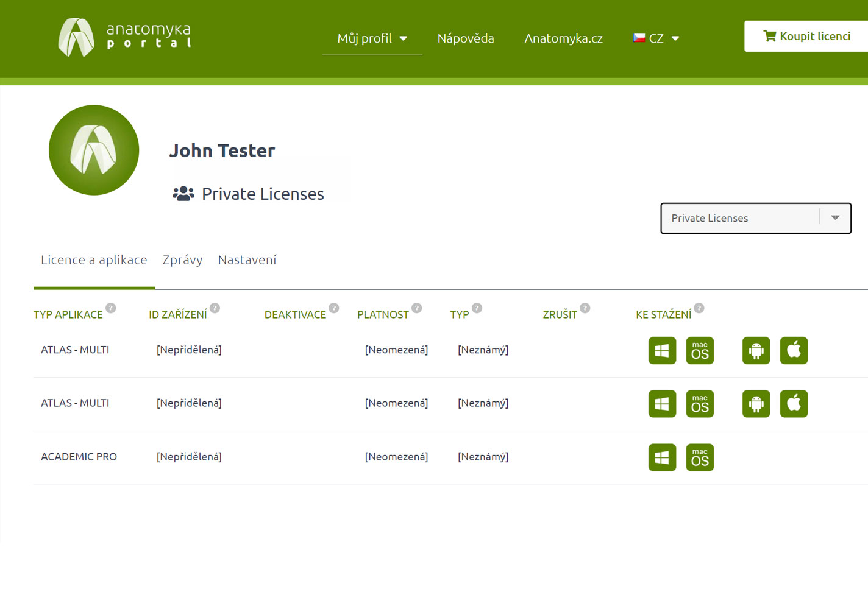Viewport: 868px width, 603px height.
Task: Click the Anatomyka portal logo
Action: coord(124,37)
